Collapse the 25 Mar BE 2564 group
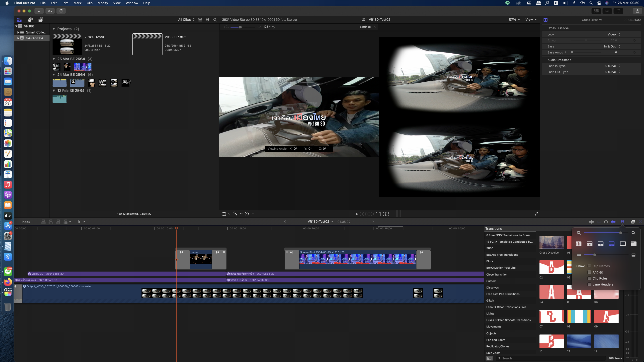The image size is (644, 362). pyautogui.click(x=54, y=59)
